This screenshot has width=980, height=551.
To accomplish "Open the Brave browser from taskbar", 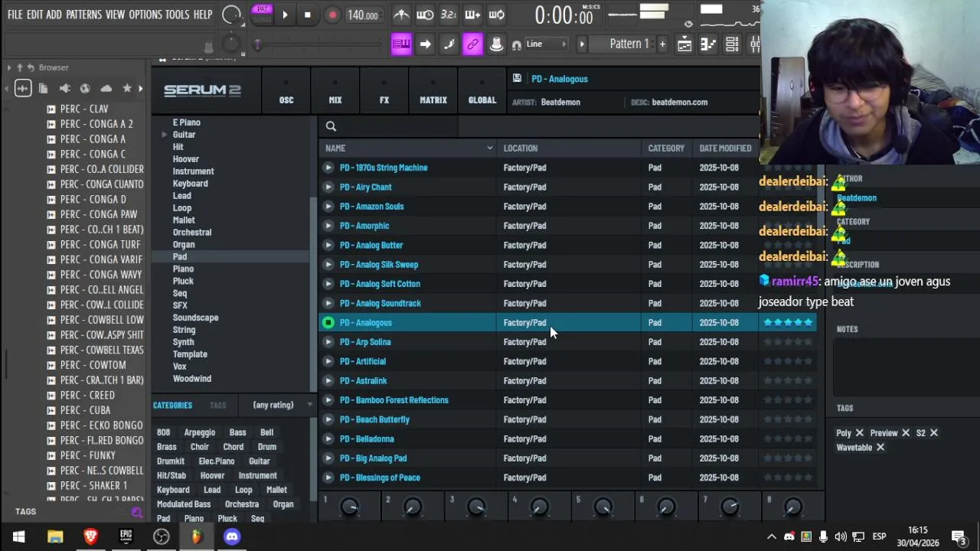I will click(90, 536).
